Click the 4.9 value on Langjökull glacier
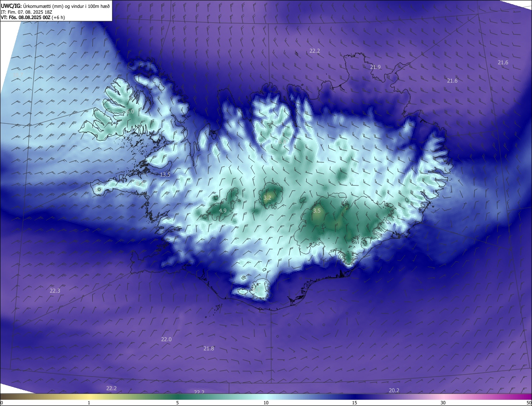532x406 pixels. click(x=222, y=210)
